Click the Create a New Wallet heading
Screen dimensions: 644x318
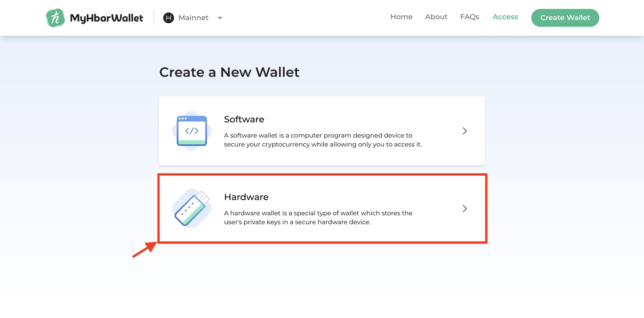[x=229, y=72]
